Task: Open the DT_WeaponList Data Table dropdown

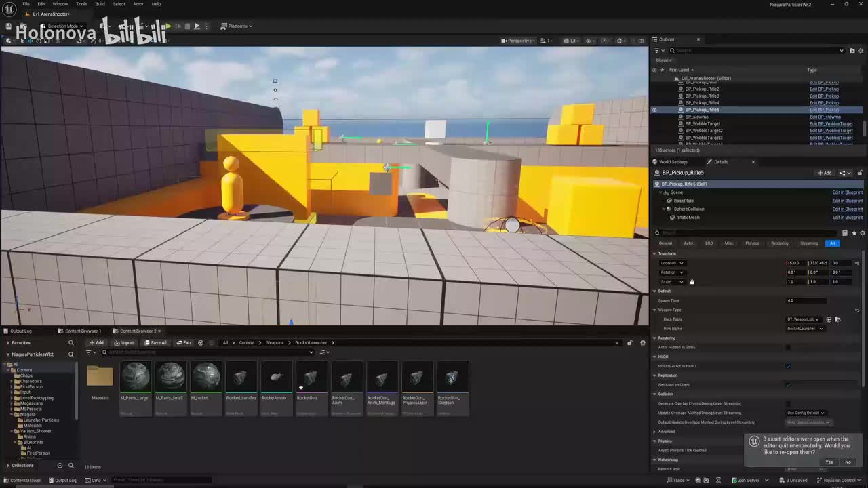Action: point(804,319)
